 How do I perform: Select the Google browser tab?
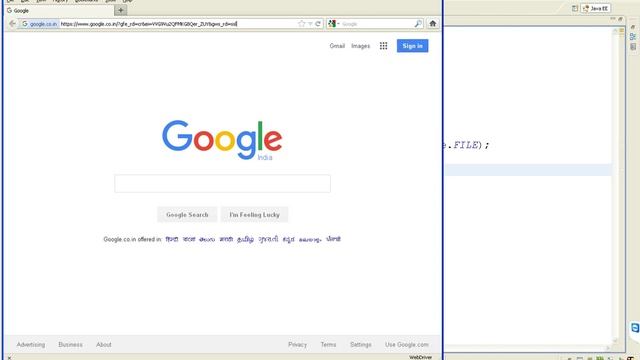59,11
